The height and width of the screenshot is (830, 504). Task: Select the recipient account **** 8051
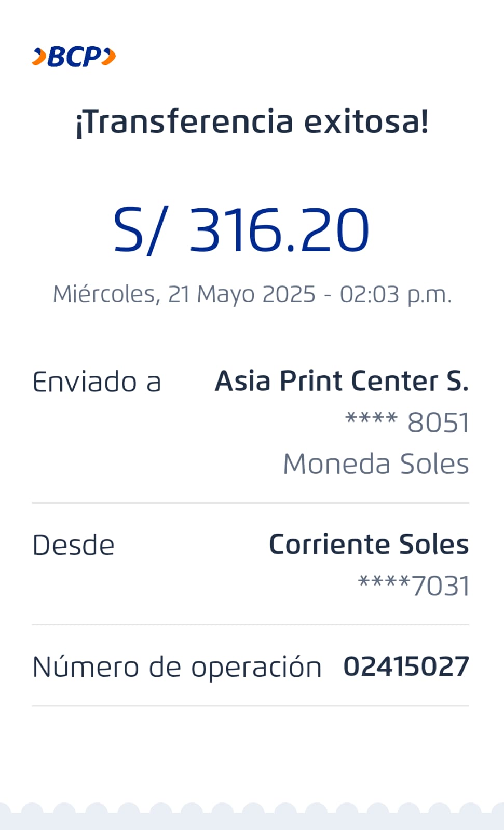click(x=407, y=423)
